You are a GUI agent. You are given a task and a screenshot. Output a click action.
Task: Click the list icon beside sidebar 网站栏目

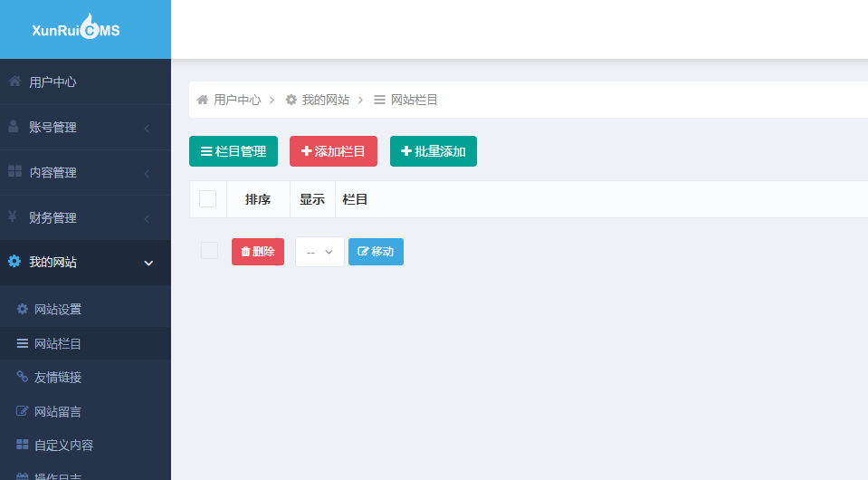pos(22,344)
